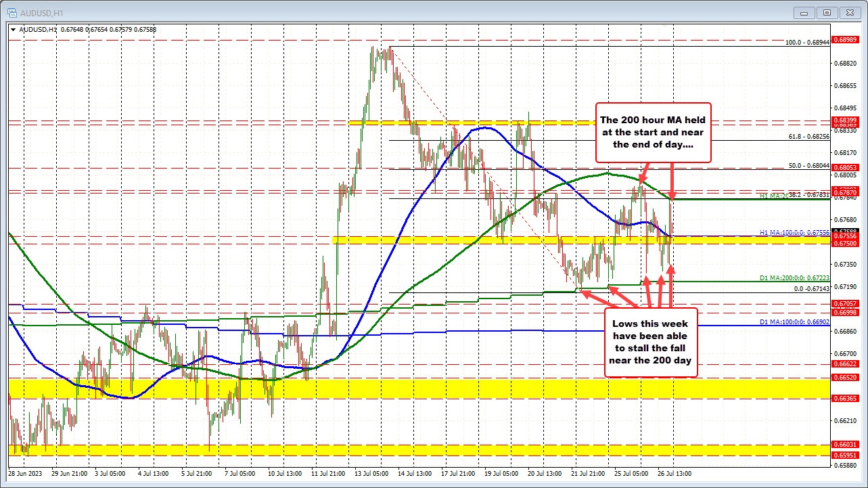Image resolution: width=868 pixels, height=488 pixels.
Task: Click the 29 Jun 21:00 time label
Action: tap(71, 474)
